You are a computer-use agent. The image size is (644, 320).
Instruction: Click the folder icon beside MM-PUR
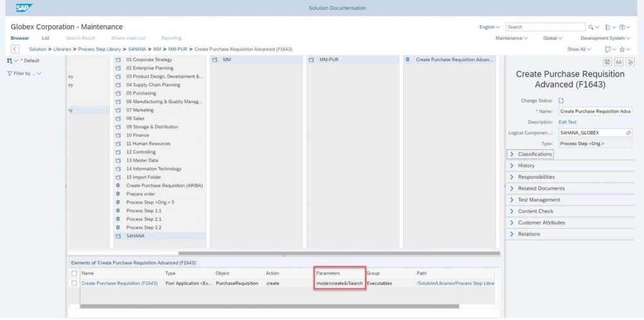tap(311, 60)
